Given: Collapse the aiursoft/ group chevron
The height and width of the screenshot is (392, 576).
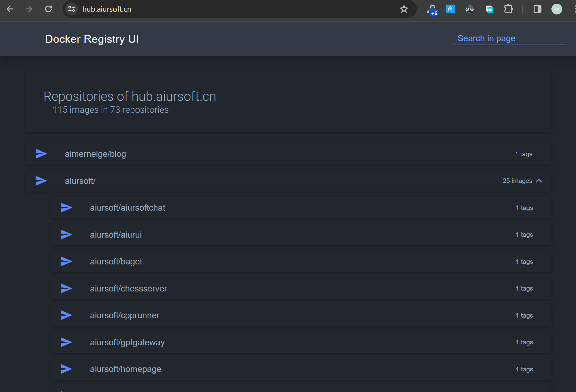Looking at the screenshot, I should click(x=539, y=181).
